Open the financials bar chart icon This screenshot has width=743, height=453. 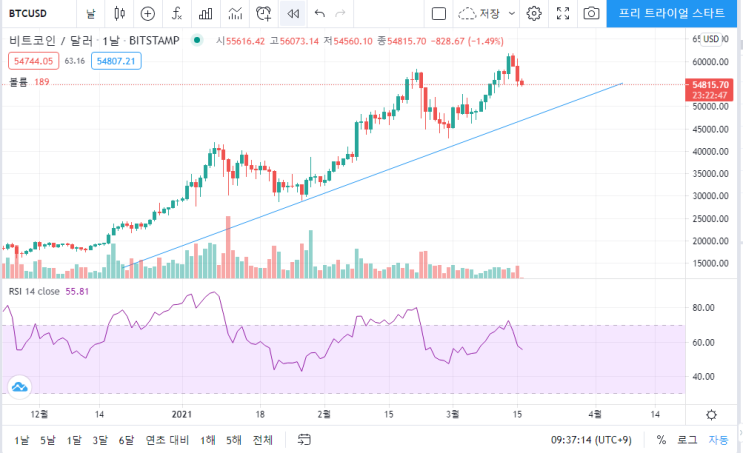pyautogui.click(x=206, y=14)
